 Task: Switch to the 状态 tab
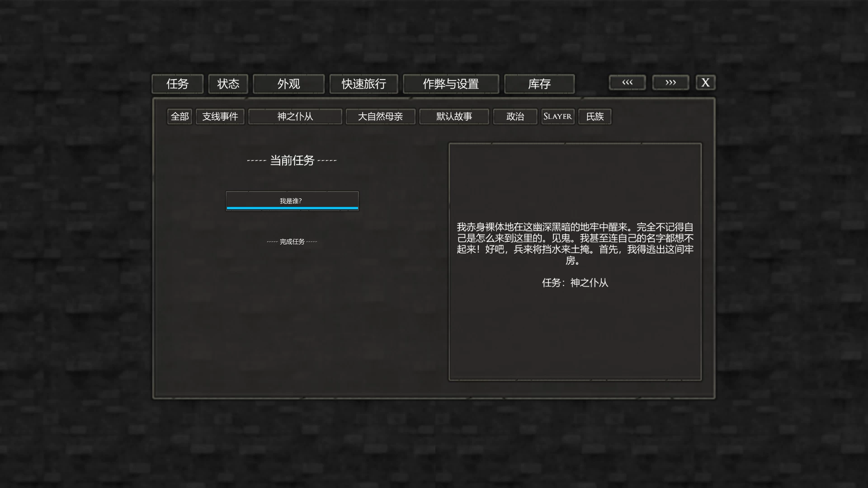[x=228, y=84]
